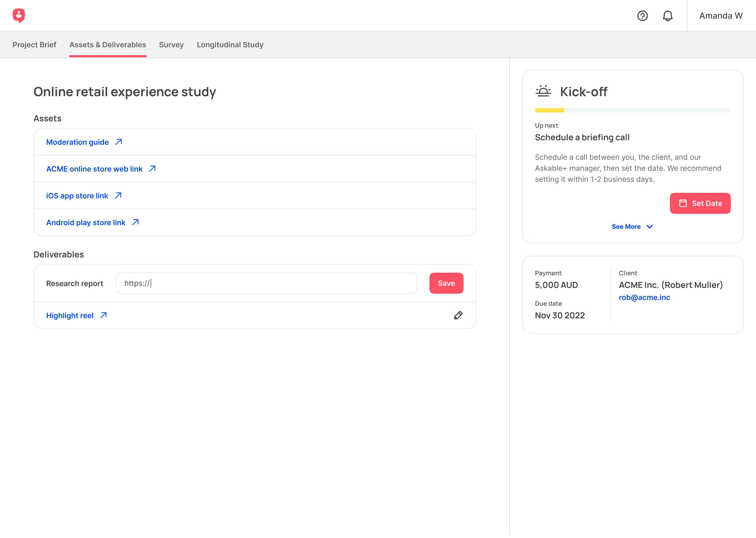
Task: Click the Schedule a briefing call heading
Action: click(x=582, y=137)
